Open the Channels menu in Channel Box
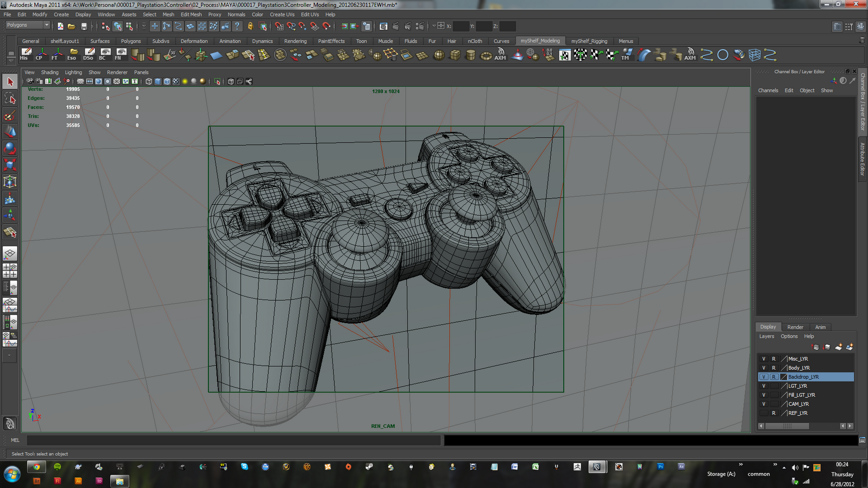Image resolution: width=868 pixels, height=488 pixels. pos(768,91)
